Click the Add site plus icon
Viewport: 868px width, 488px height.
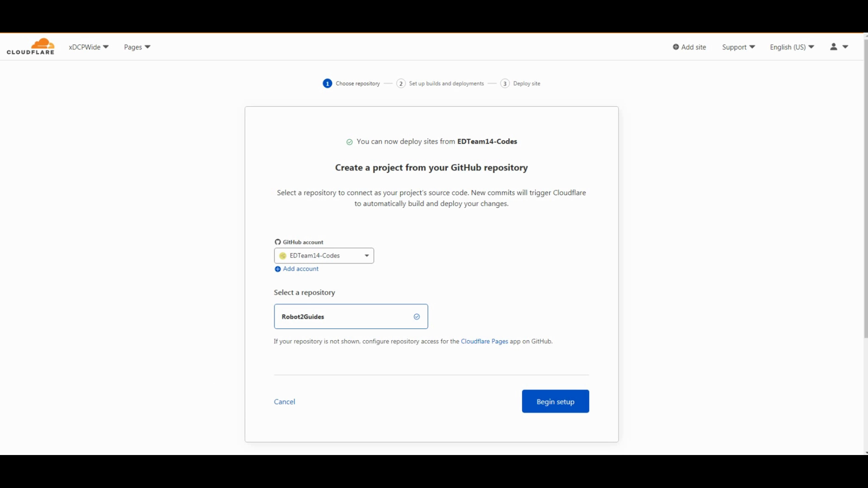click(x=675, y=47)
